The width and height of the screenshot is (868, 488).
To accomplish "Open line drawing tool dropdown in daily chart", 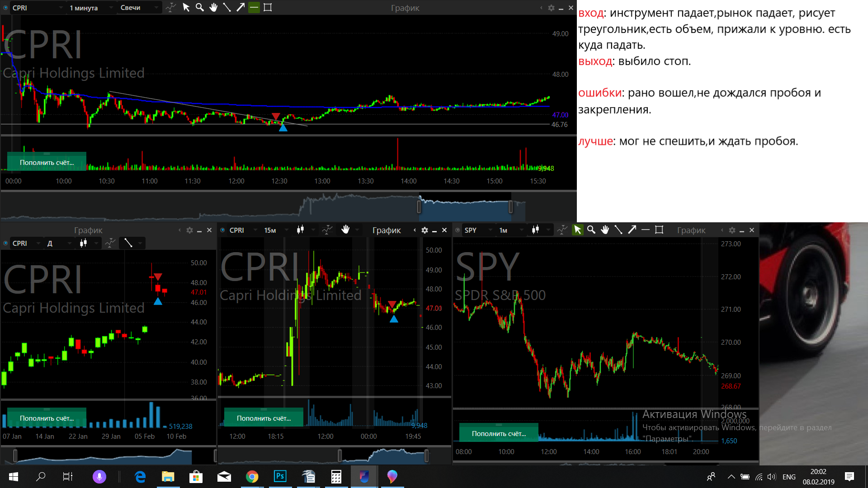I will point(132,243).
